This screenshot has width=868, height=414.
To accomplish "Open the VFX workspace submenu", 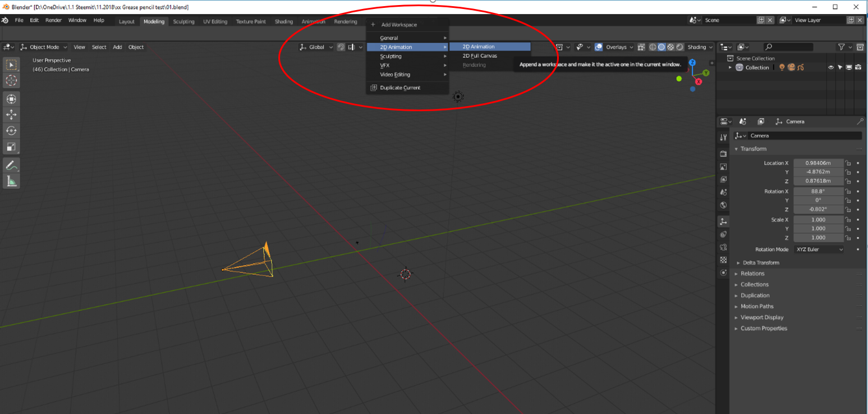I will (x=408, y=65).
